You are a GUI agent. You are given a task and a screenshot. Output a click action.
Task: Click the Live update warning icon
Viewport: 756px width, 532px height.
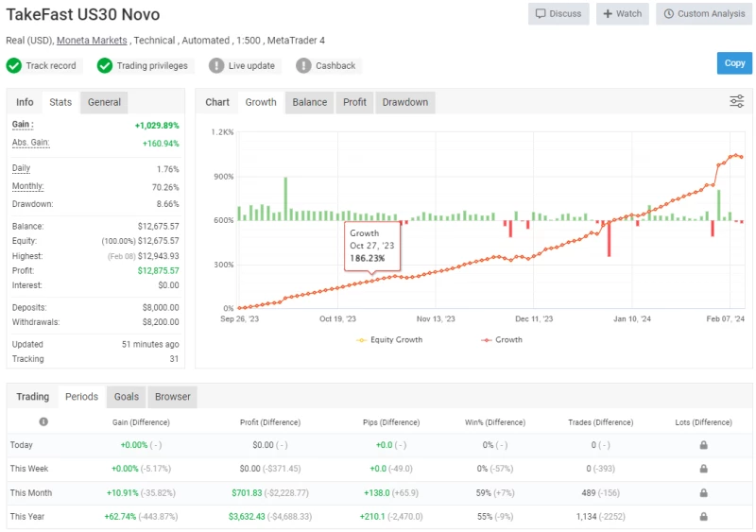(216, 66)
